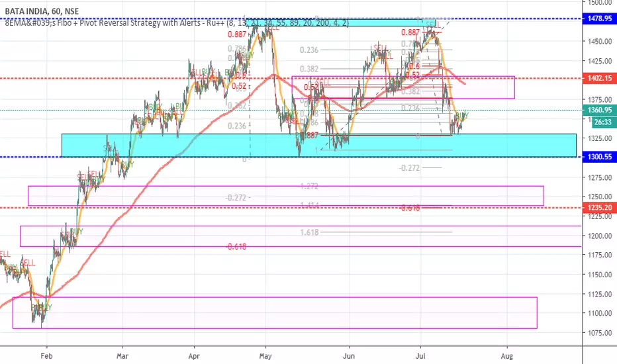Select the 1.272 Fibonacci level label
This screenshot has height=364, width=617.
tap(309, 186)
